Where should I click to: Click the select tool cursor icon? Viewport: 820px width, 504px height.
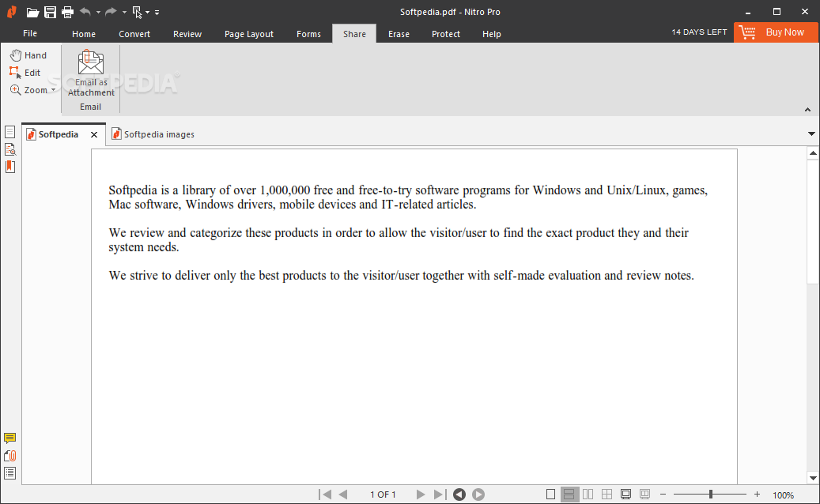click(x=138, y=12)
